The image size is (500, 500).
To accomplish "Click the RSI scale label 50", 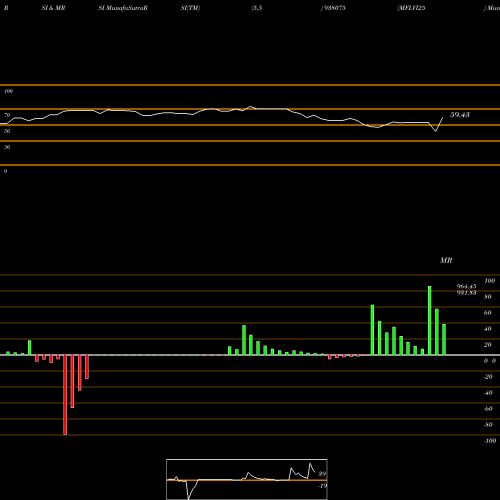I will (x=7, y=131).
